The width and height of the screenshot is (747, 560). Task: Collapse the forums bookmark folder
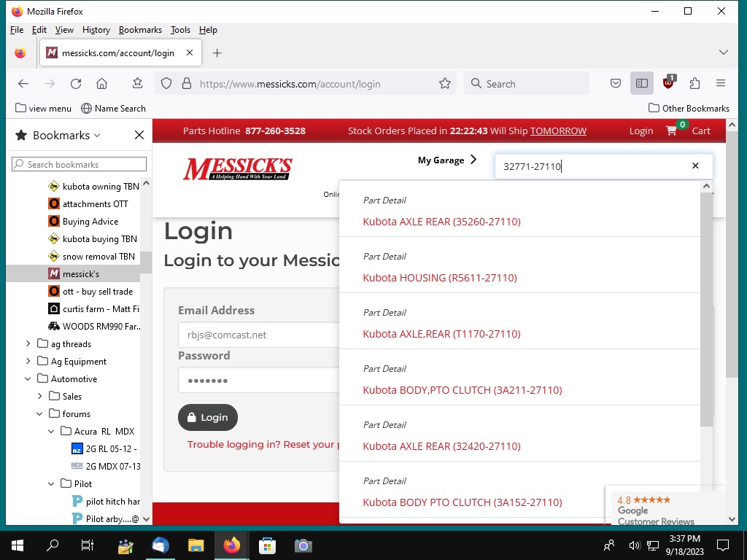tap(39, 414)
